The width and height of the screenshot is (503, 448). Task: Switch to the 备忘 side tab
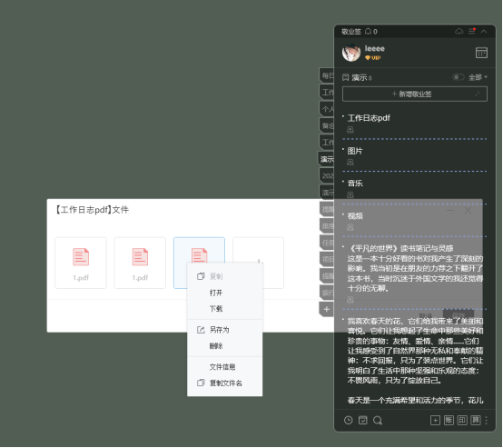pyautogui.click(x=327, y=125)
